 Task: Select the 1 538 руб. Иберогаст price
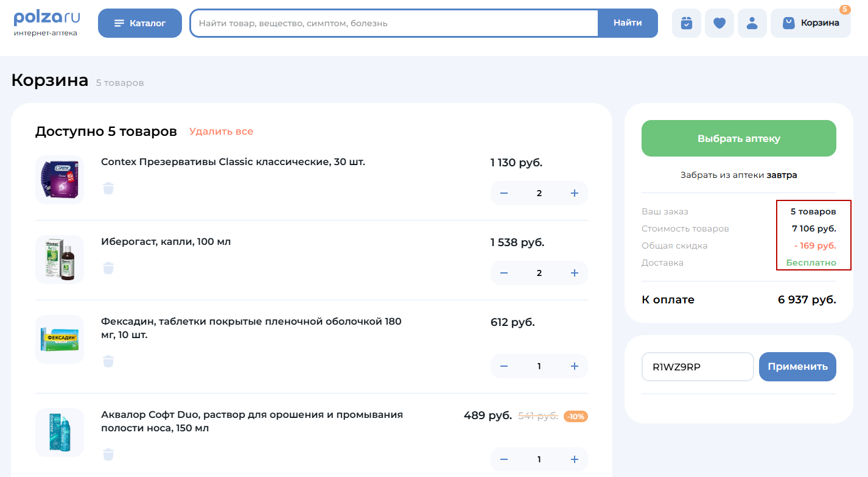(517, 242)
